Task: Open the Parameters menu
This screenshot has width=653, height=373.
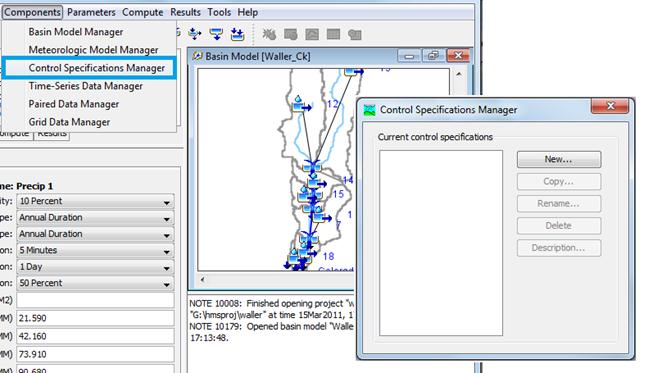Action: click(91, 12)
